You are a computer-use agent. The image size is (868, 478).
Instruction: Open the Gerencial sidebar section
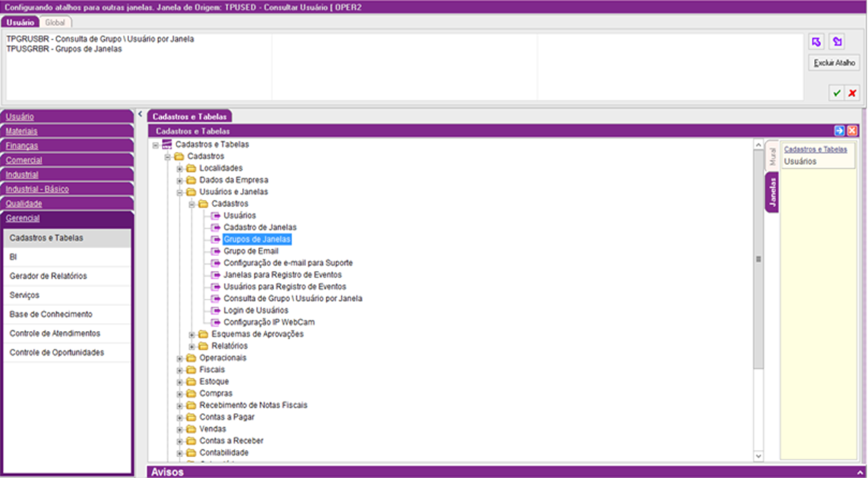pyautogui.click(x=67, y=219)
